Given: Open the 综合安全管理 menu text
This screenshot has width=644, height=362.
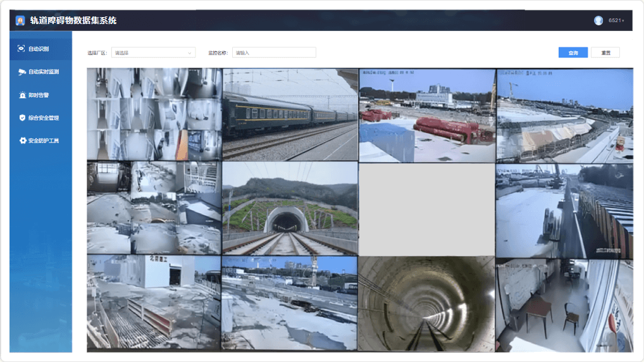Looking at the screenshot, I should tap(43, 118).
